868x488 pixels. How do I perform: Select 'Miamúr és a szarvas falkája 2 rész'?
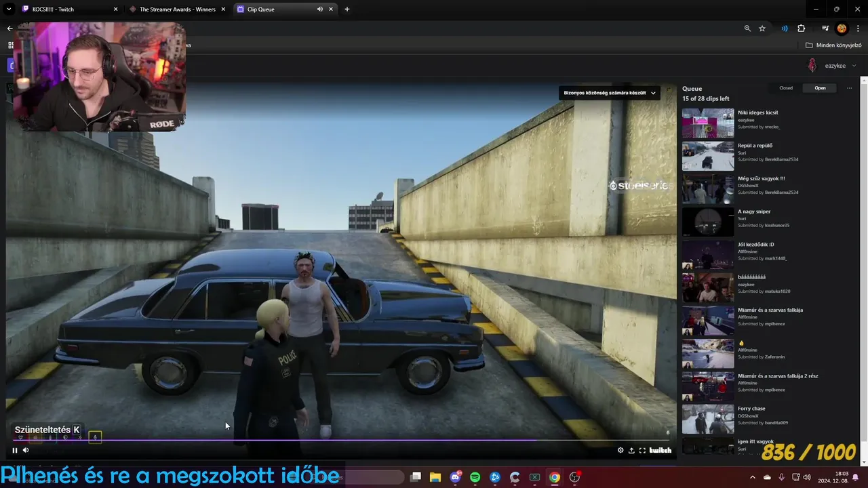click(x=778, y=376)
